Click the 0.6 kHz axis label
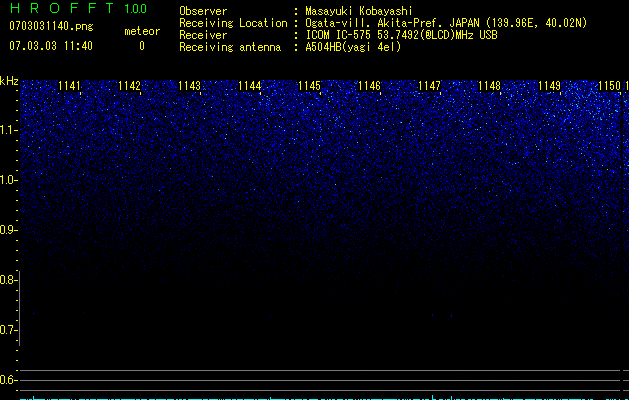 (8, 380)
